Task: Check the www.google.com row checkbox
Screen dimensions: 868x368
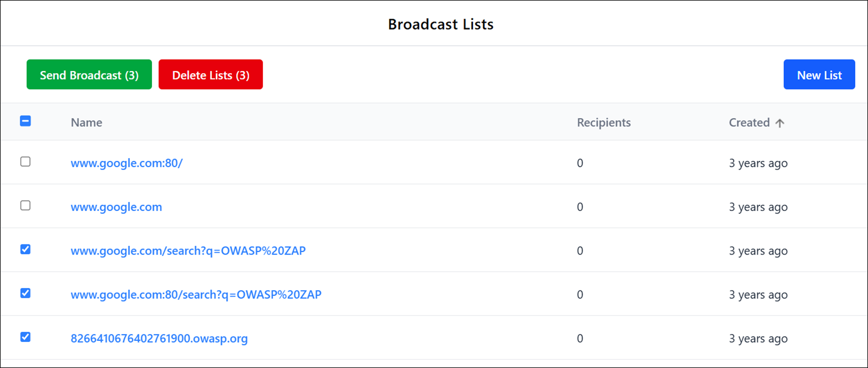Action: pos(26,205)
